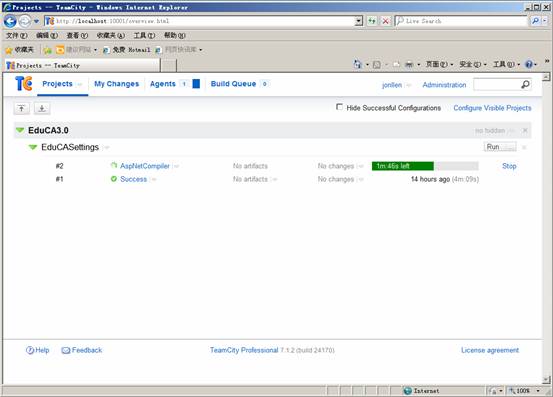The width and height of the screenshot is (553, 397).
Task: Click the Internet zone globe icon
Action: [x=408, y=391]
